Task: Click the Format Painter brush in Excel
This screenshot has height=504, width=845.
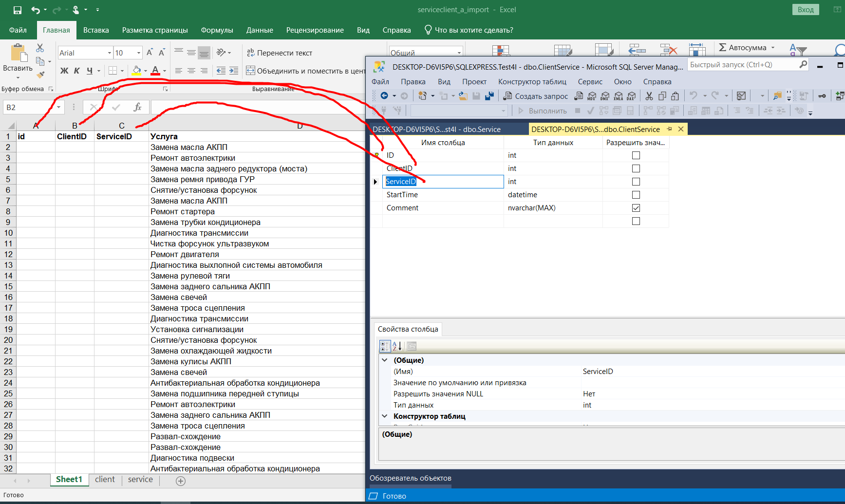Action: [40, 75]
